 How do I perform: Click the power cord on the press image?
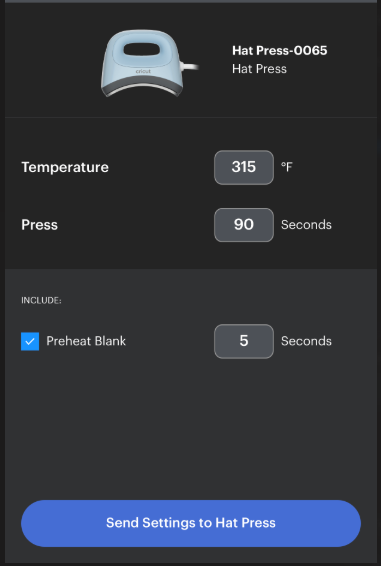tap(189, 66)
